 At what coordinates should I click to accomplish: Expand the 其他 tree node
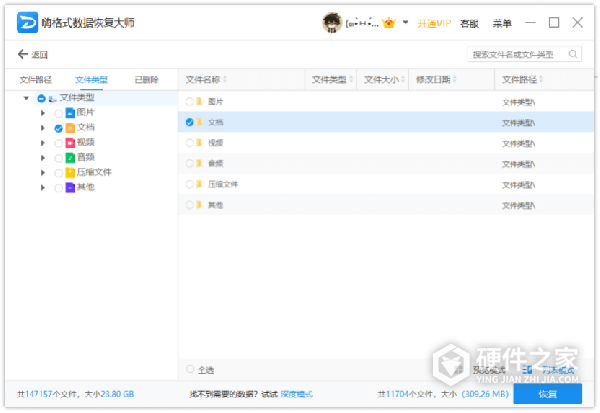click(x=43, y=188)
